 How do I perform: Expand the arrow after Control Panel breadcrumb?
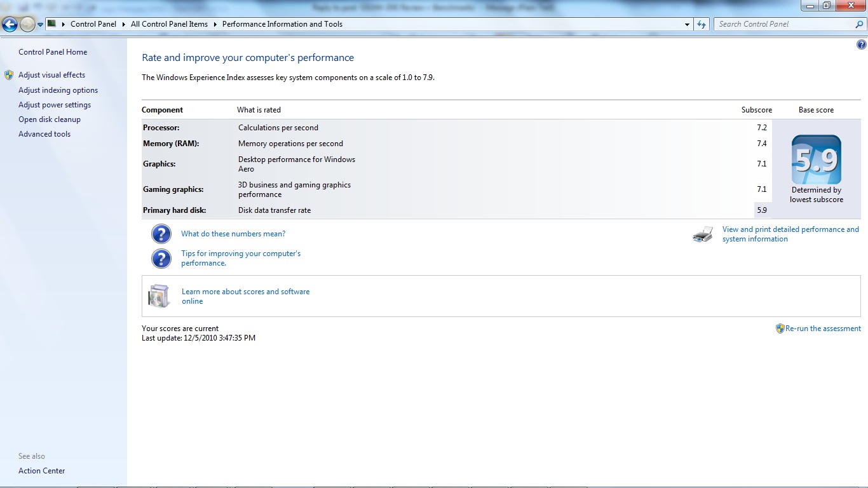[123, 24]
